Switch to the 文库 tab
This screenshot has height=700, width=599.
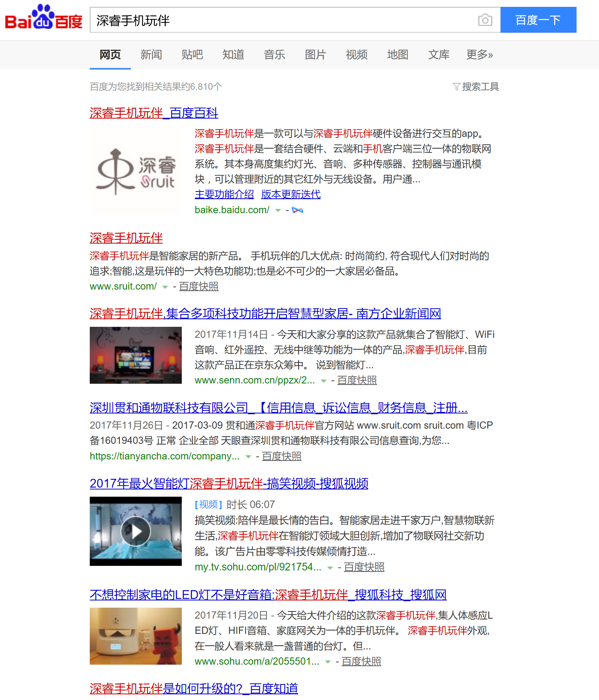(439, 55)
